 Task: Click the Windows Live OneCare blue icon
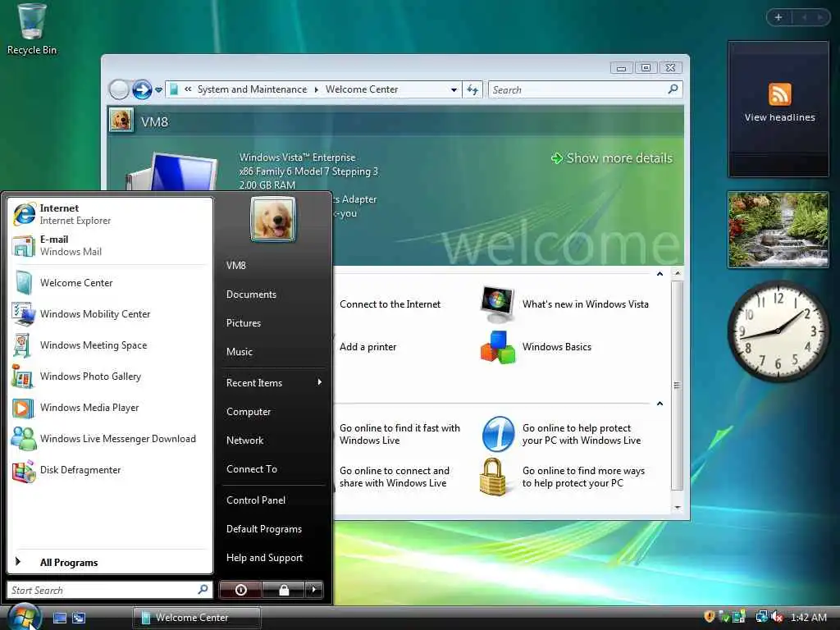pos(498,434)
